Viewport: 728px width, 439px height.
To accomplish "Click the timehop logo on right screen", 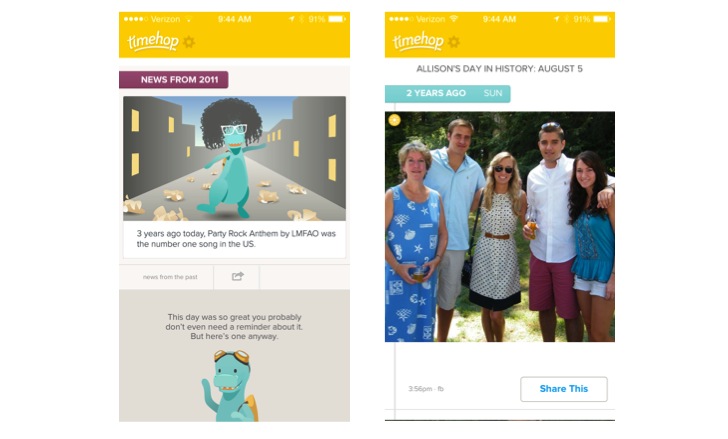I will [x=418, y=41].
